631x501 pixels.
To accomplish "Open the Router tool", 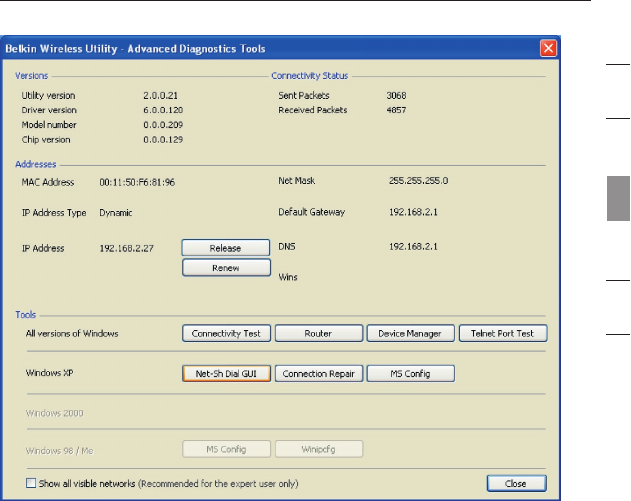I will [x=318, y=333].
